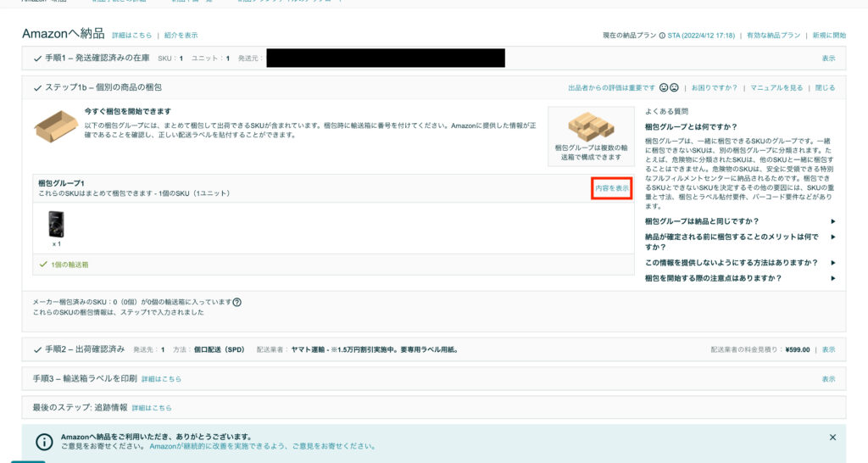Open STA (2022/4/12 17:18) plan link
Screen dimensions: 868x463
point(701,36)
